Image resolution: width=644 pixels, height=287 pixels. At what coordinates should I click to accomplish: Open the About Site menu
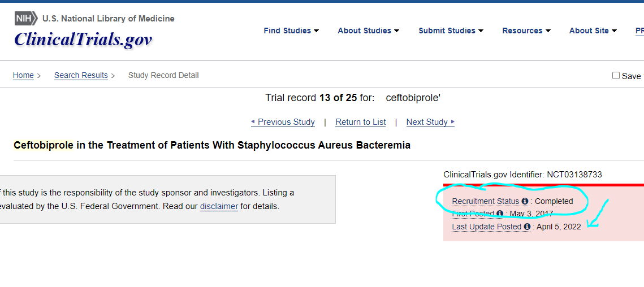[593, 31]
